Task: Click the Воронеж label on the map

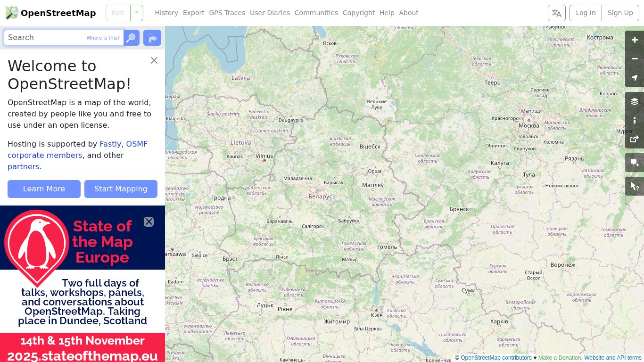Action: pyautogui.click(x=563, y=265)
